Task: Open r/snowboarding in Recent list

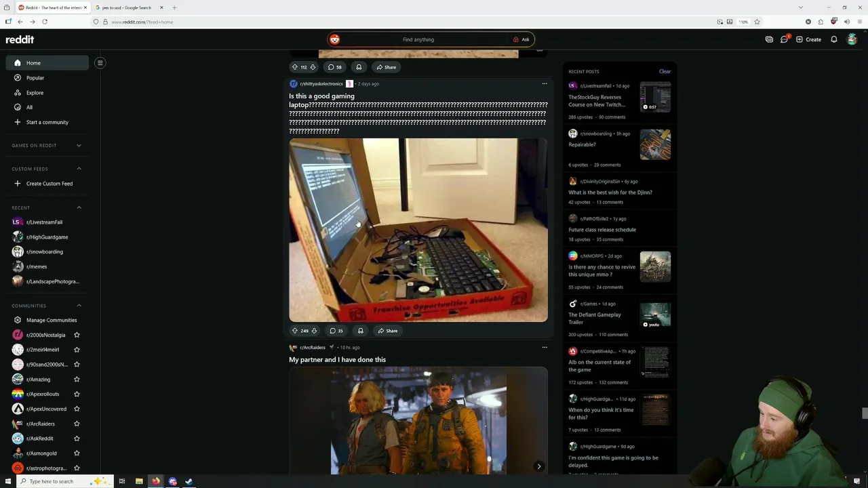Action: click(x=47, y=251)
